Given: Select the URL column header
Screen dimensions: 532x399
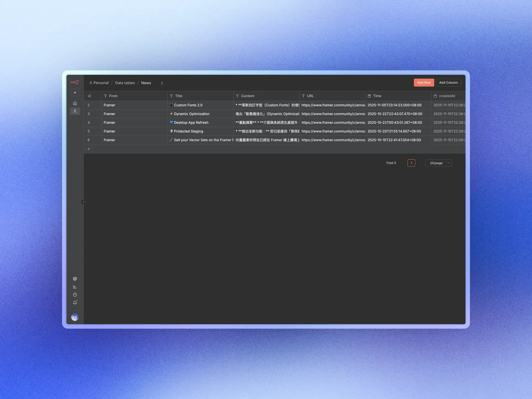Looking at the screenshot, I should tap(332, 96).
